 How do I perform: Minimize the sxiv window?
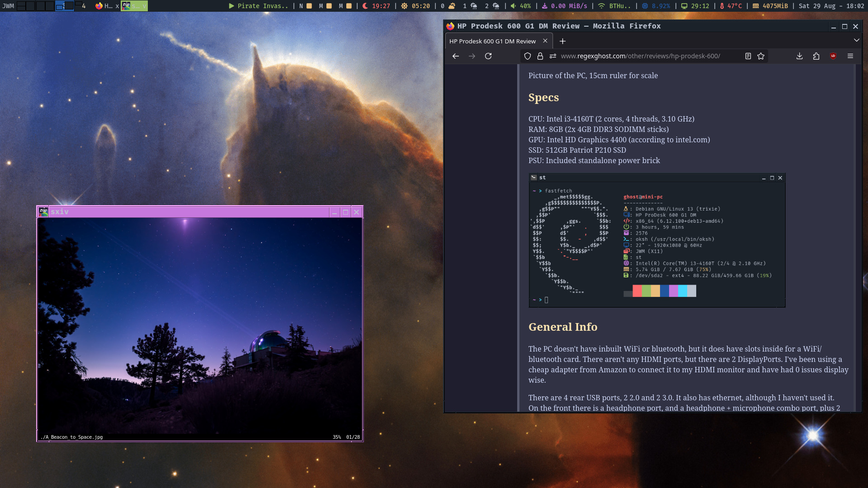(x=335, y=212)
